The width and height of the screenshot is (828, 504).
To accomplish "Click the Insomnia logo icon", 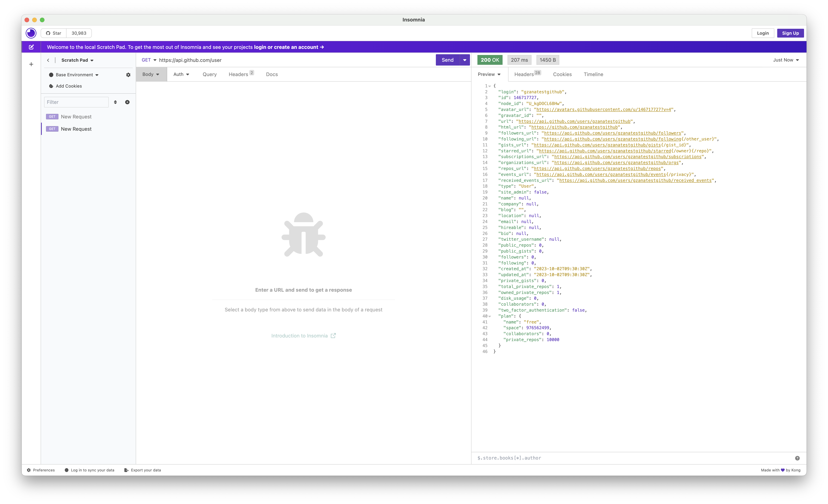I will tap(31, 33).
